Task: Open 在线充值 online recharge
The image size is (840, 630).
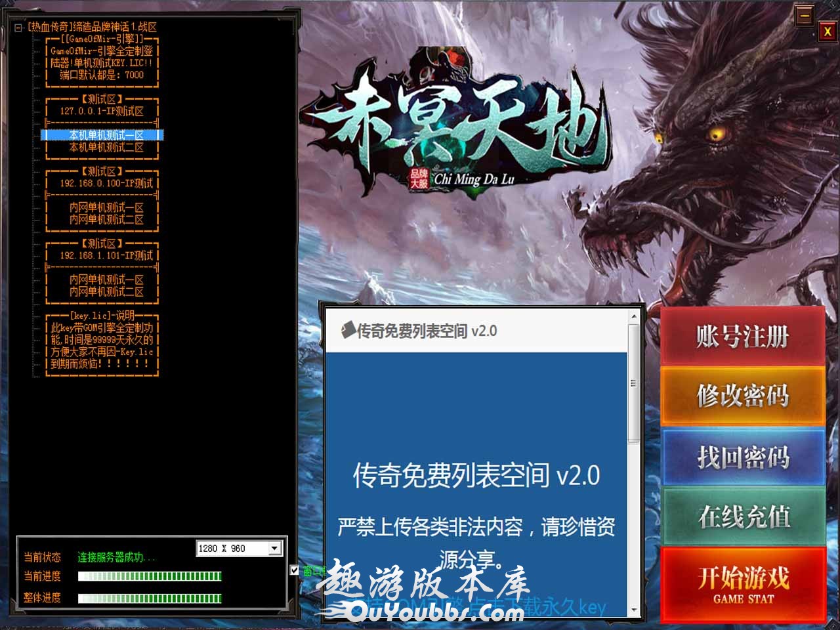Action: tap(742, 516)
